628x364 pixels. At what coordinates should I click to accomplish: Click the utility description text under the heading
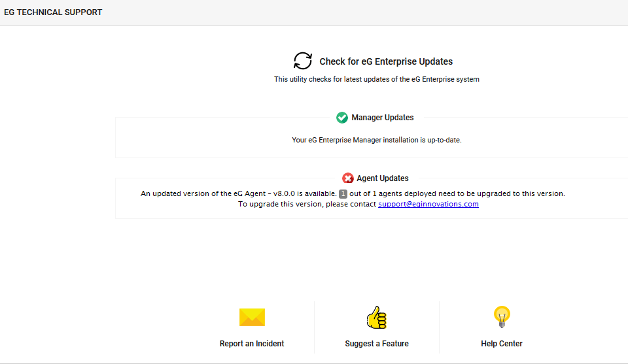377,79
